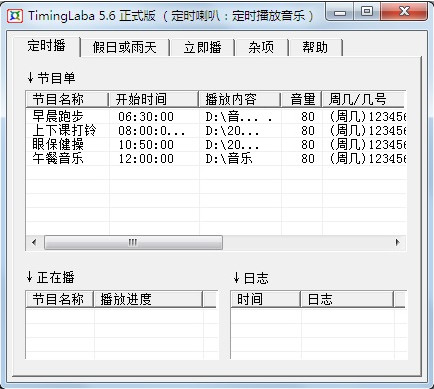Click the left arrow of horizontal scrollbar

tap(34, 242)
